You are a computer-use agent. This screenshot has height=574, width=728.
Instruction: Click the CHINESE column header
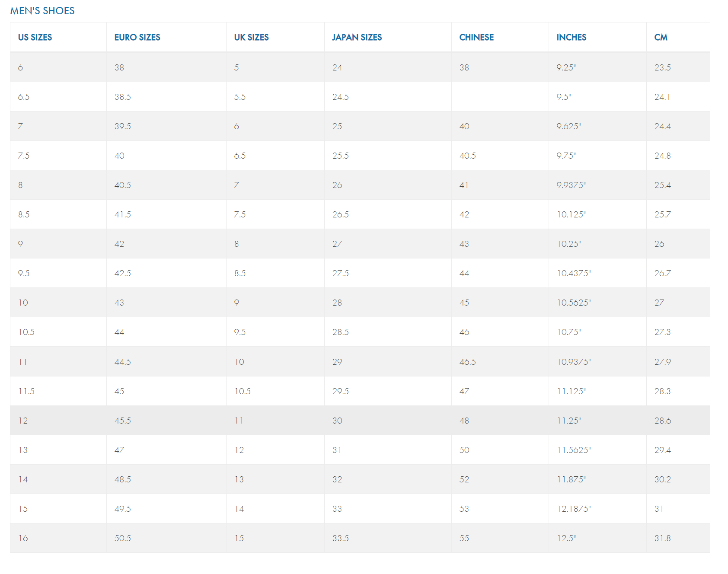tap(476, 38)
